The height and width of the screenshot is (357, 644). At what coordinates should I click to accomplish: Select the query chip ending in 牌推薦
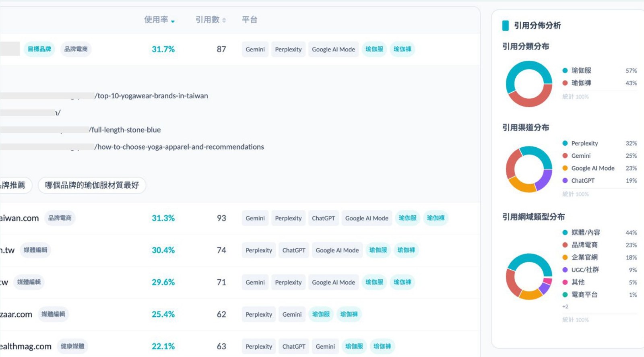click(15, 185)
